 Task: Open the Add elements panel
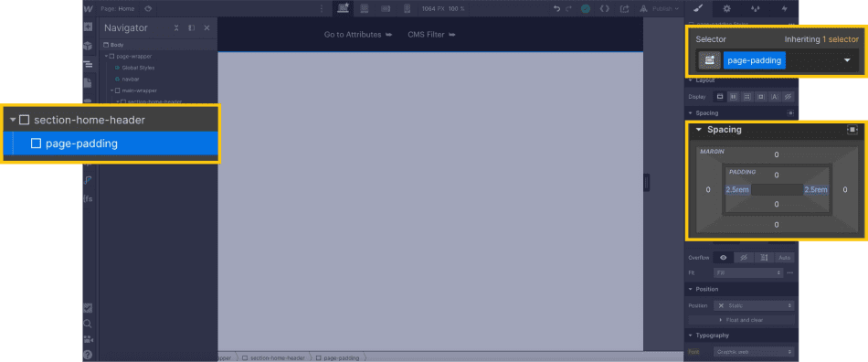point(88,27)
